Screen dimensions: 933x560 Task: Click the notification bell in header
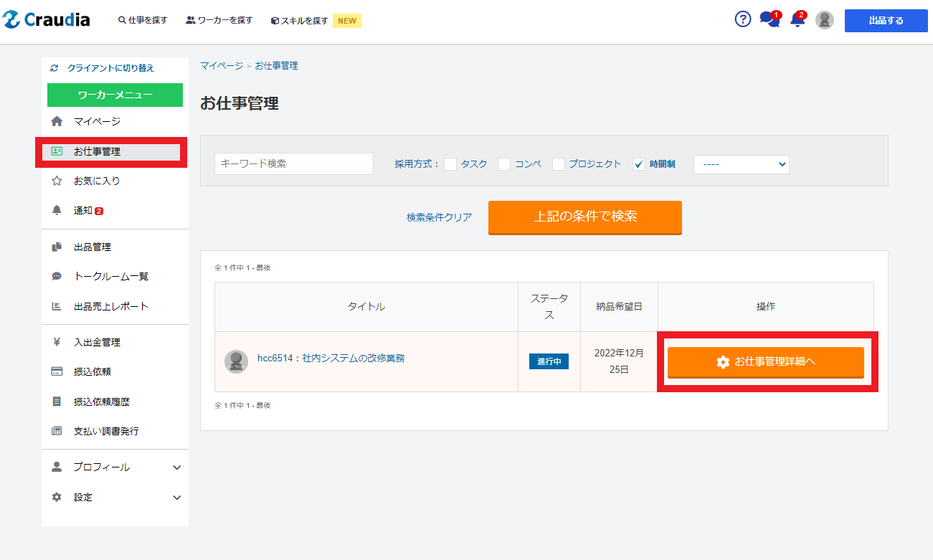point(797,20)
